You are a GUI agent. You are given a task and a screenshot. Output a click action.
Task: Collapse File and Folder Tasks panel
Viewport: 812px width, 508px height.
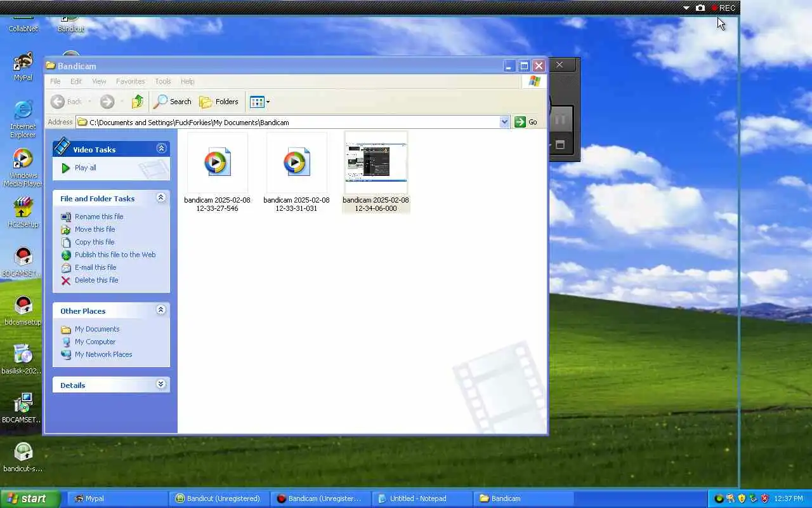pos(161,198)
